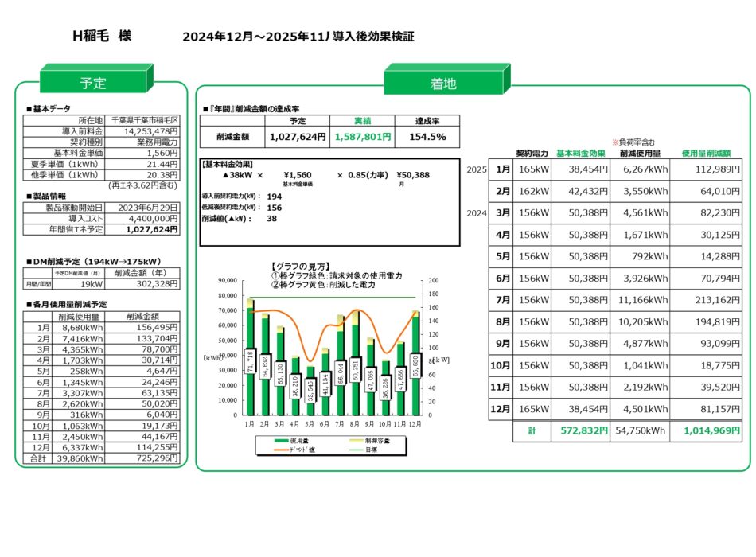
Task: Click the 1月 bar label 71,718
Action: [x=251, y=362]
